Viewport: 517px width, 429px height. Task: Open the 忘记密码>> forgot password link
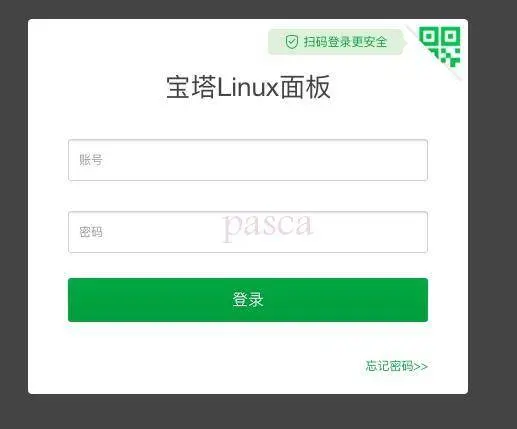click(396, 366)
